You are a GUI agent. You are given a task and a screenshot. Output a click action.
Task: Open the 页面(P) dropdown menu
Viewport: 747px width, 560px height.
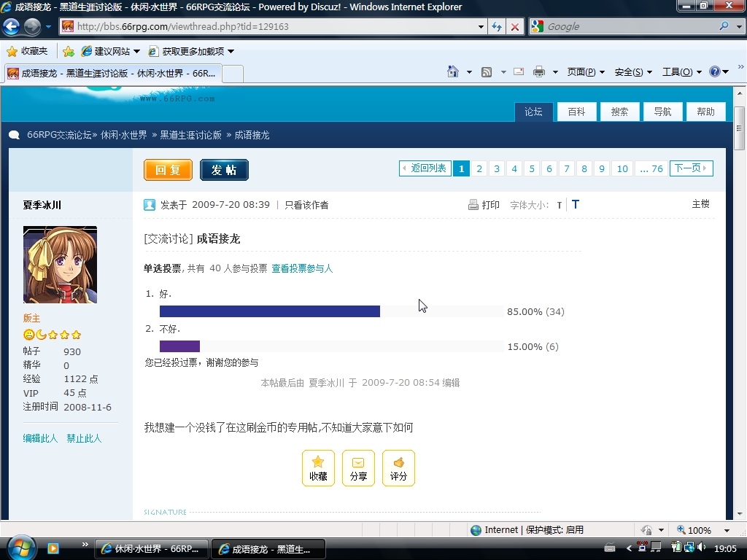[x=586, y=72]
